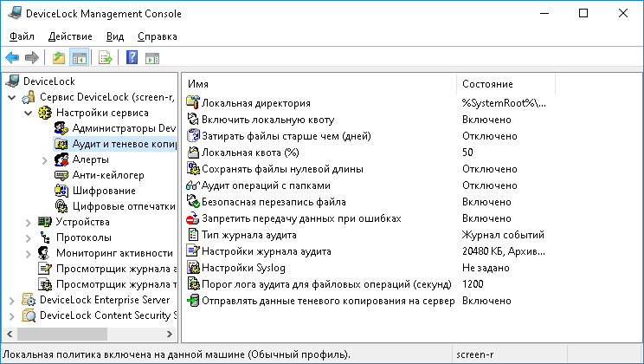Click the Up one level folder icon
Image resolution: width=644 pixels, height=364 pixels.
[59, 58]
